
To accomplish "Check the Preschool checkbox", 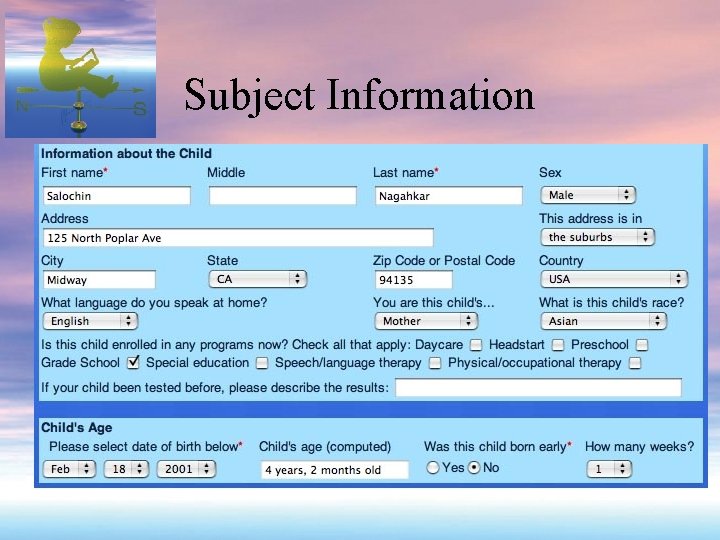I will click(x=642, y=345).
